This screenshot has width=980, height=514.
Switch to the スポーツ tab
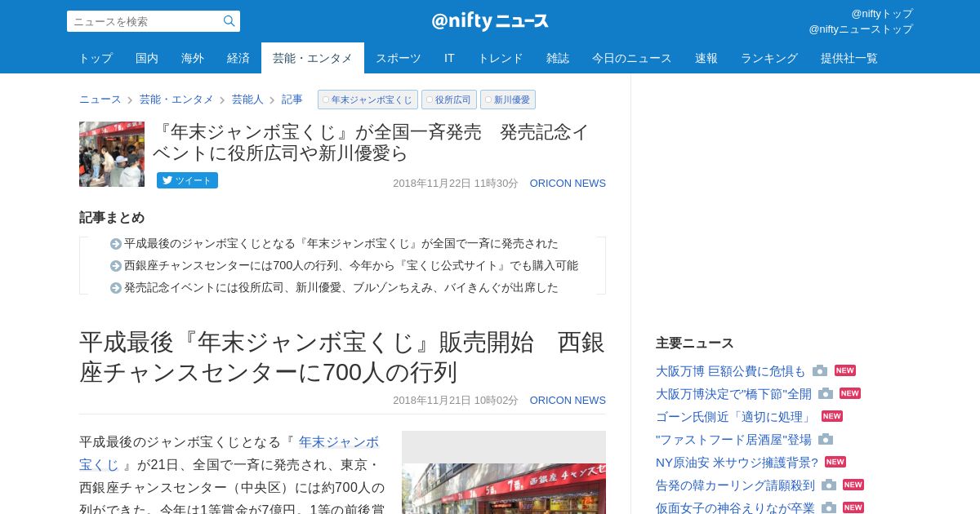(399, 58)
